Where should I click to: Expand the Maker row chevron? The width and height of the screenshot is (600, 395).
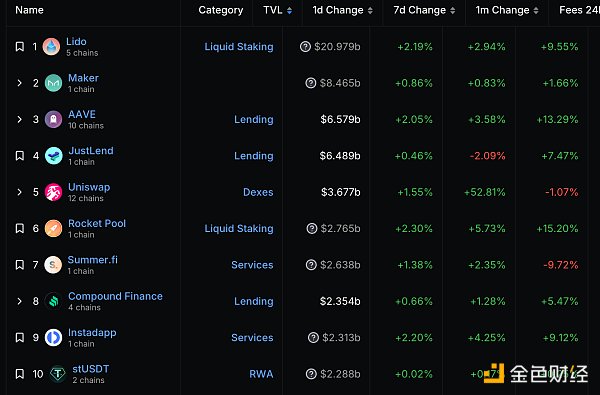pos(20,83)
